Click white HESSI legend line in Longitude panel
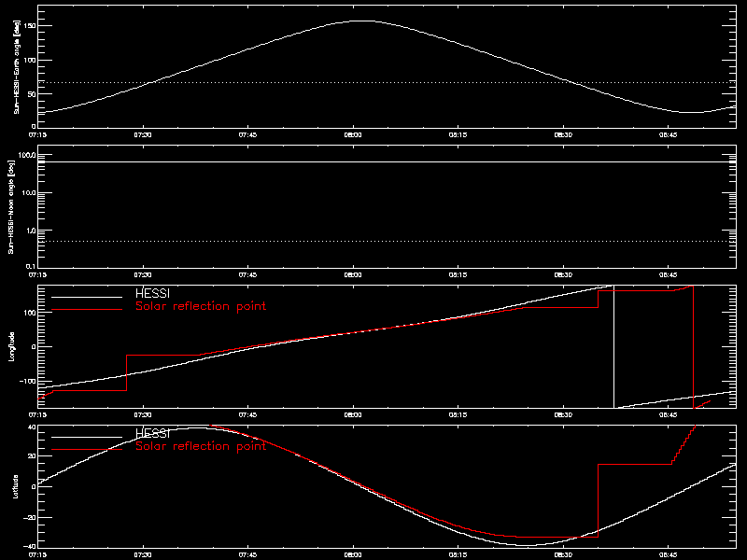Image resolution: width=747 pixels, height=560 pixels. 87,297
